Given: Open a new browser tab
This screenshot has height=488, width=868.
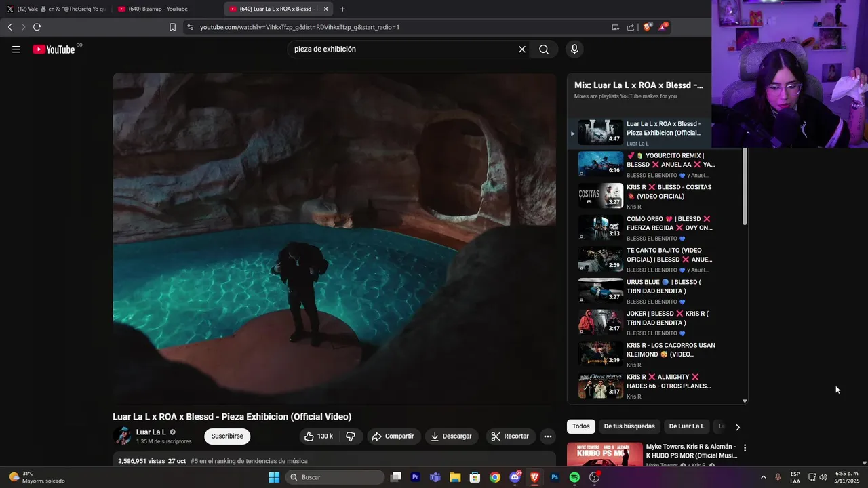Looking at the screenshot, I should click(342, 9).
